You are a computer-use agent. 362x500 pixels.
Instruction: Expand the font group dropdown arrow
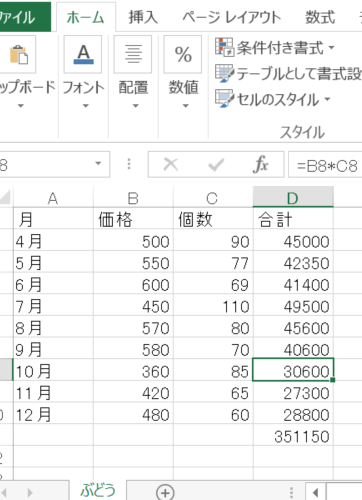(x=86, y=106)
